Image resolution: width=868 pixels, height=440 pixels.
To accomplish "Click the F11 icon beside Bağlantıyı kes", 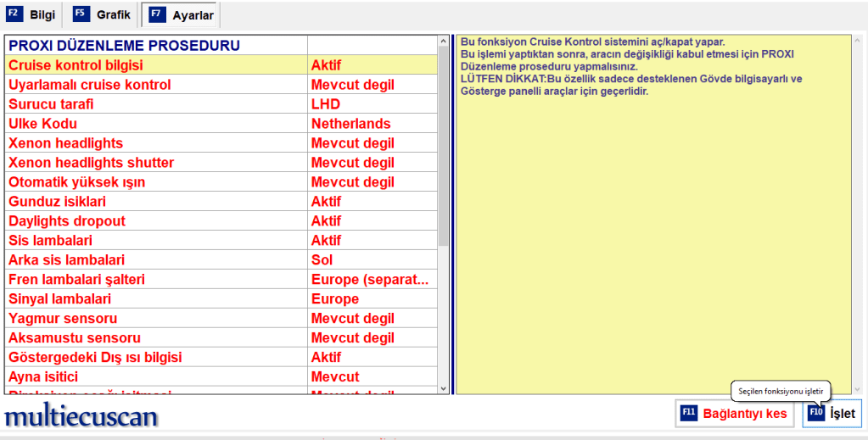I will pos(688,414).
